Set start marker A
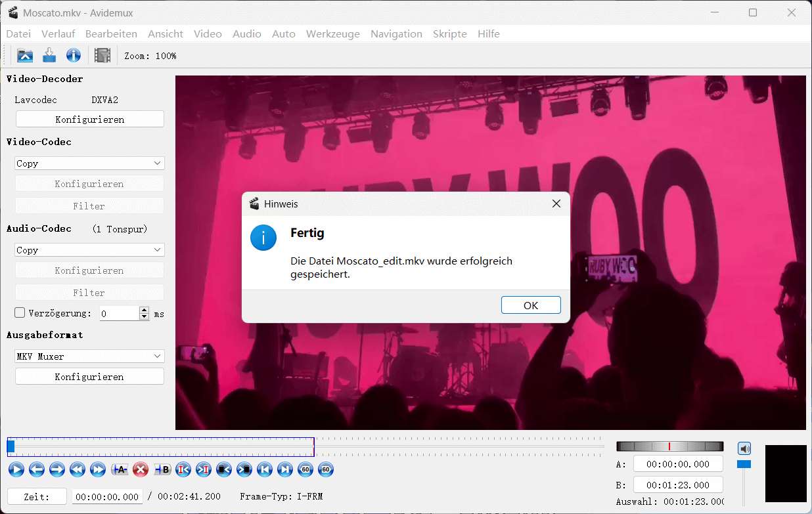The height and width of the screenshot is (514, 812). pos(120,469)
